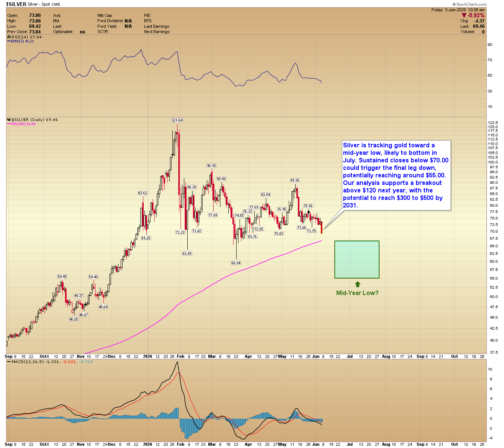Click the '$SILVER (Daily) 69.46' legend
Screen dimensions: 504x448
(35, 120)
